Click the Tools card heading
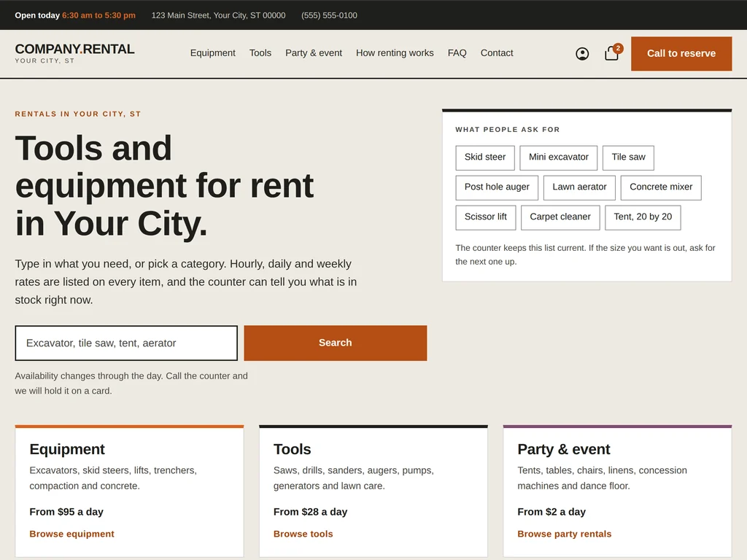Image resolution: width=747 pixels, height=560 pixels. tap(292, 449)
